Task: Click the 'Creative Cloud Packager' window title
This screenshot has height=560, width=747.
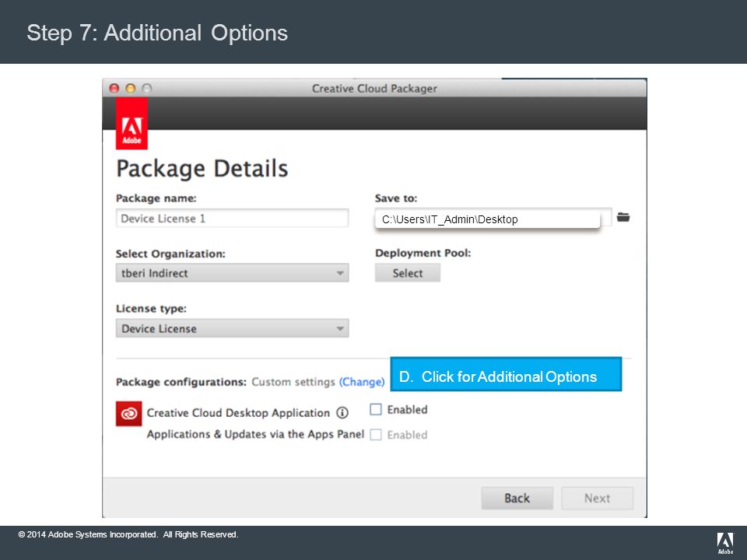Action: 374,89
